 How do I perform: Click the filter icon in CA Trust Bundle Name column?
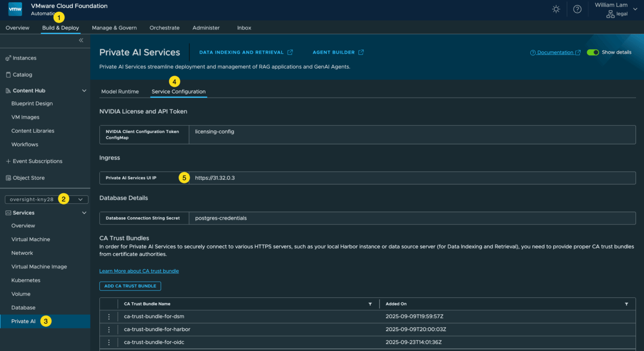(x=370, y=304)
